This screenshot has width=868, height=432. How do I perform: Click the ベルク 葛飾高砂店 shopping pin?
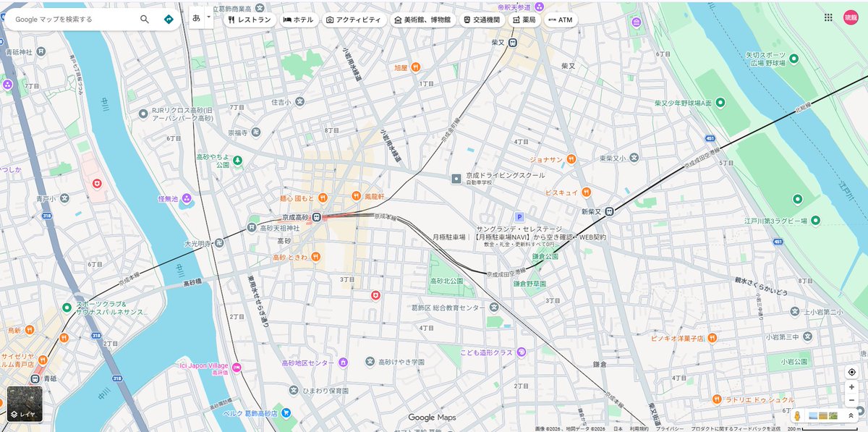[286, 412]
